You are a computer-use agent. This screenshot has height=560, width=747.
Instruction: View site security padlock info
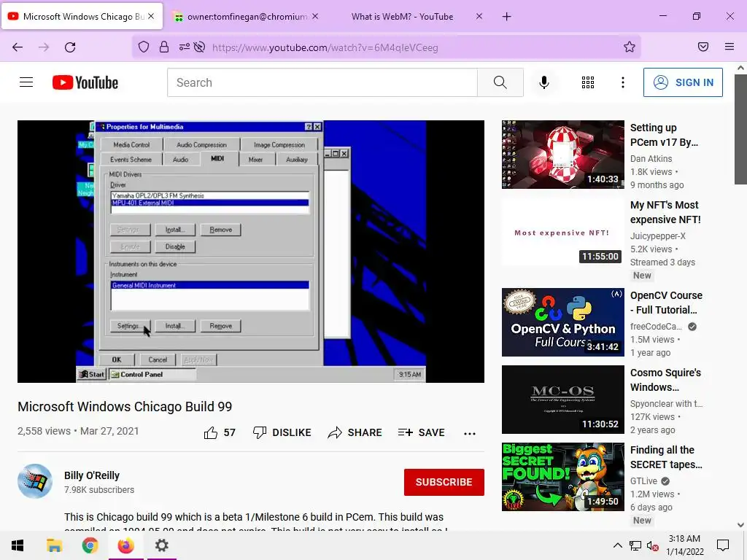point(164,47)
